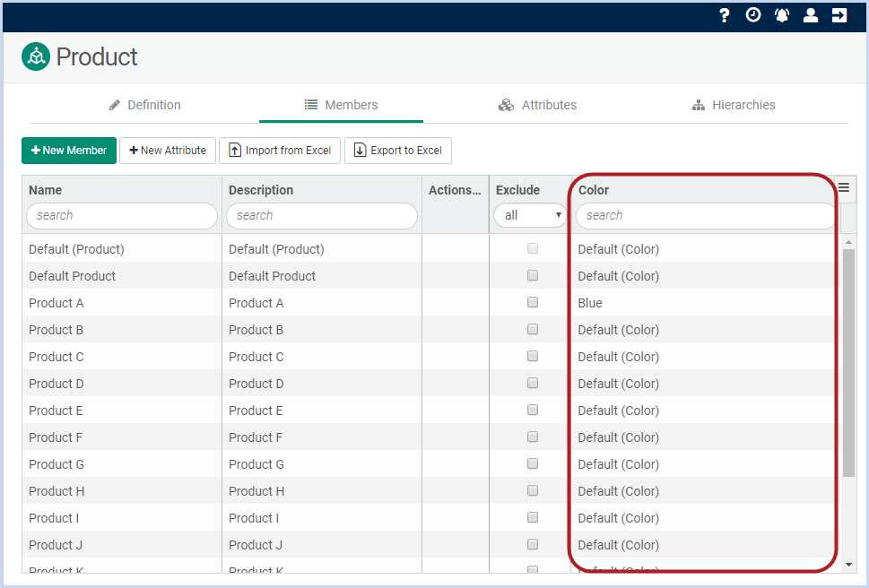Toggle Exclude checkbox for Product C
This screenshot has width=869, height=588.
533,356
